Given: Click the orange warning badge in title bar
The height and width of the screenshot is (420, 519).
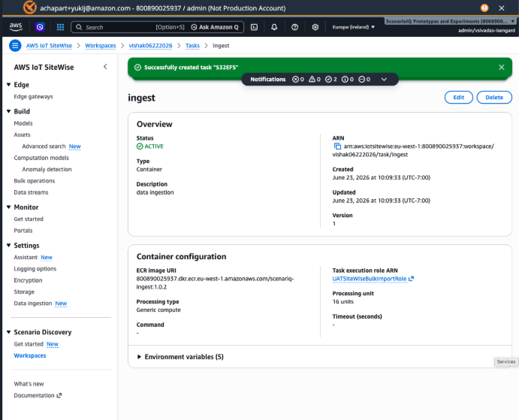Looking at the screenshot, I should pyautogui.click(x=484, y=8).
